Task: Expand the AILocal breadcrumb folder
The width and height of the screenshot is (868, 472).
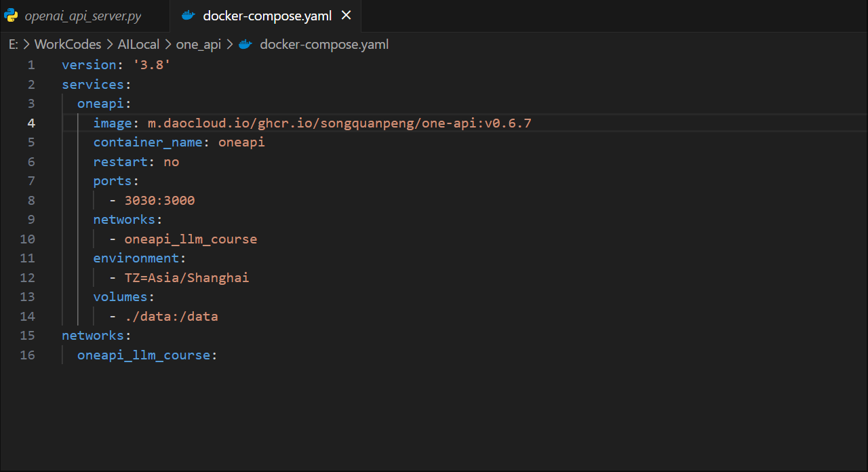Action: coord(138,45)
